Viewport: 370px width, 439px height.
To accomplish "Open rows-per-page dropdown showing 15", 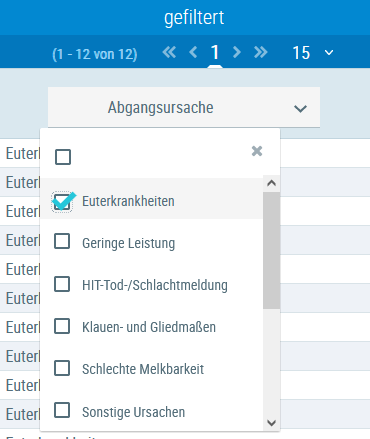I will point(312,53).
